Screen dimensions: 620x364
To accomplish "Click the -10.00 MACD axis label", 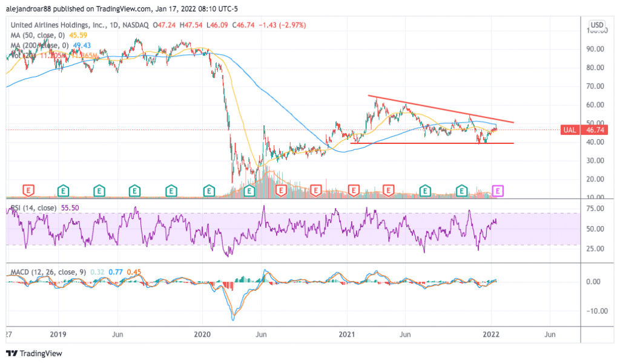I will click(596, 311).
